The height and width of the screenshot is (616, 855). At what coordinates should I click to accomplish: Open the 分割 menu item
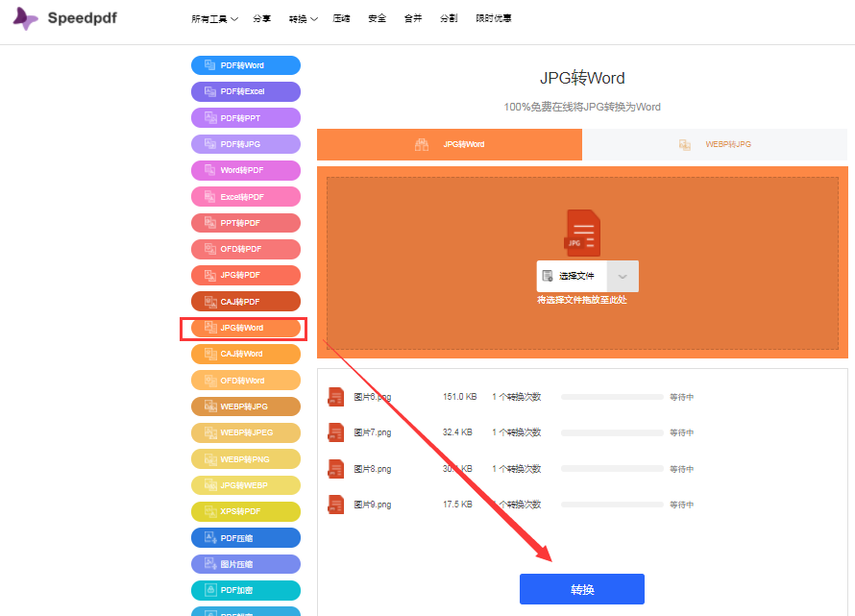449,18
